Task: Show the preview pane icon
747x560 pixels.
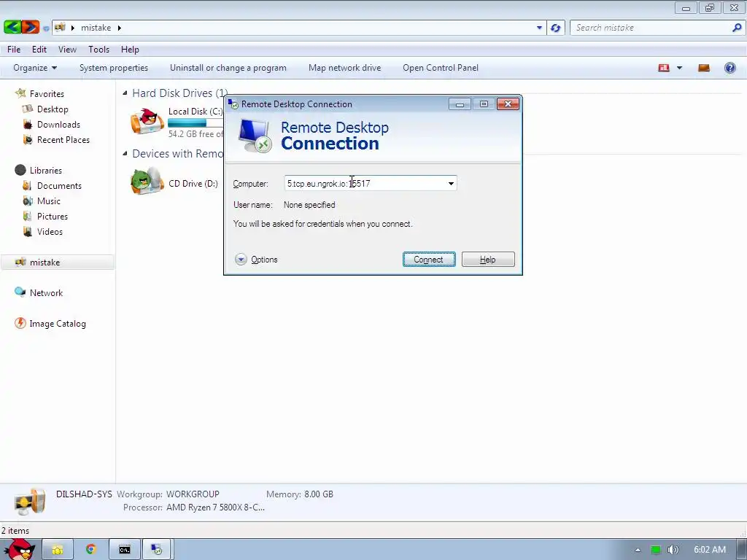Action: coord(704,68)
